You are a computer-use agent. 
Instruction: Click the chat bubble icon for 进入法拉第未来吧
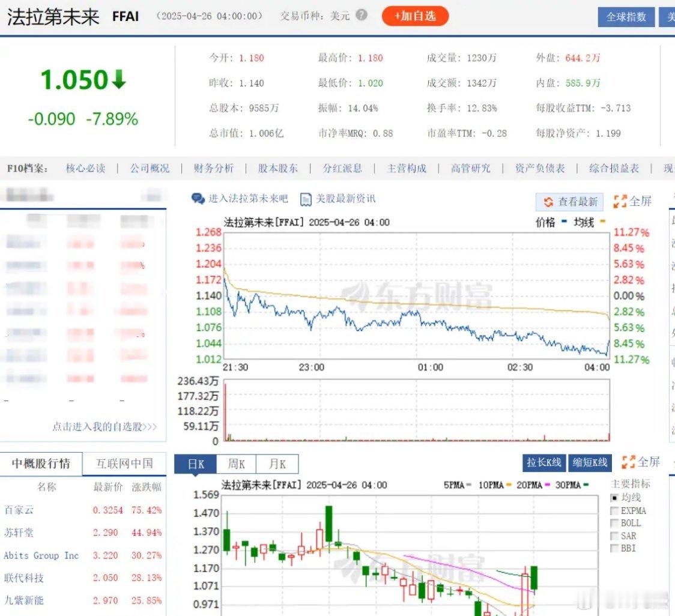click(x=198, y=199)
